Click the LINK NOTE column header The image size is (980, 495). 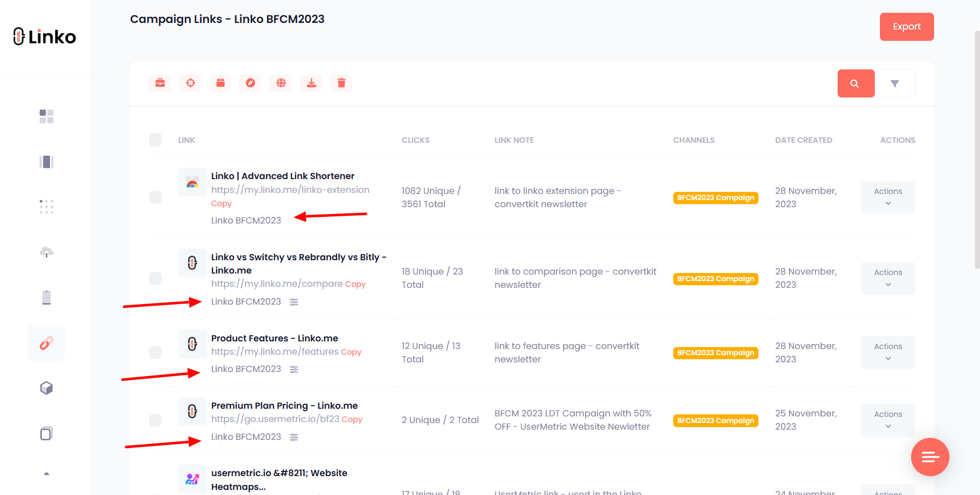(514, 140)
